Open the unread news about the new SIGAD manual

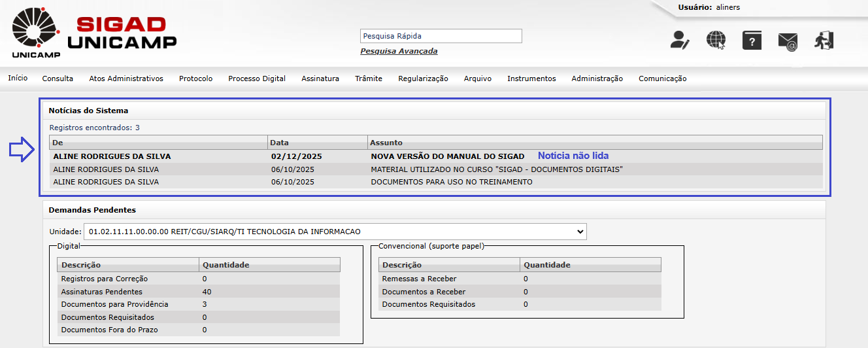point(447,156)
